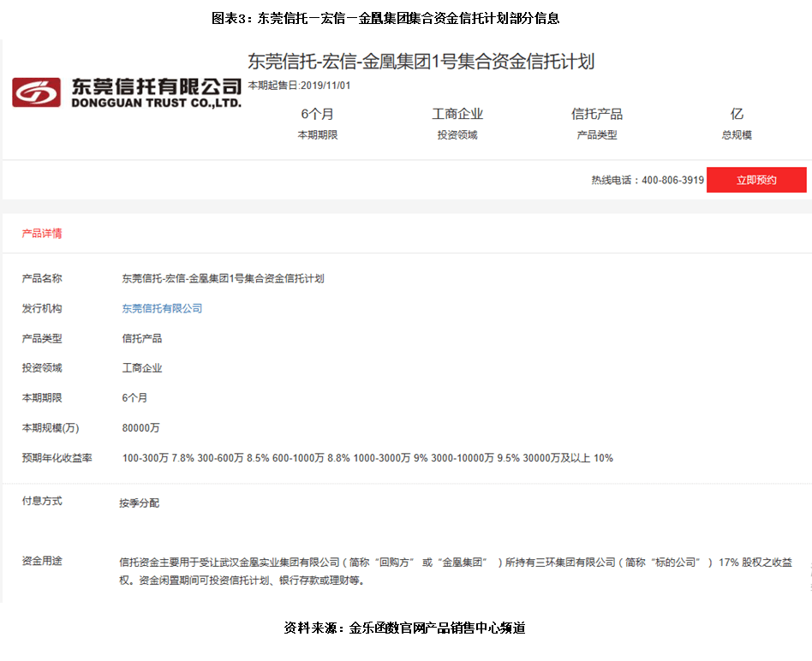Click the hotline number 400-806-3919
Screen dimensions: 812x661
(672, 180)
